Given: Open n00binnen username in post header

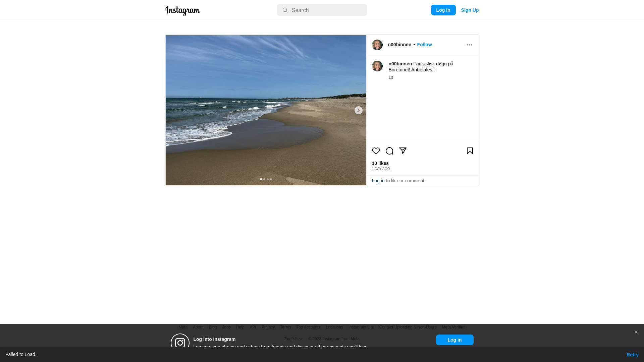Looking at the screenshot, I should 399,45.
